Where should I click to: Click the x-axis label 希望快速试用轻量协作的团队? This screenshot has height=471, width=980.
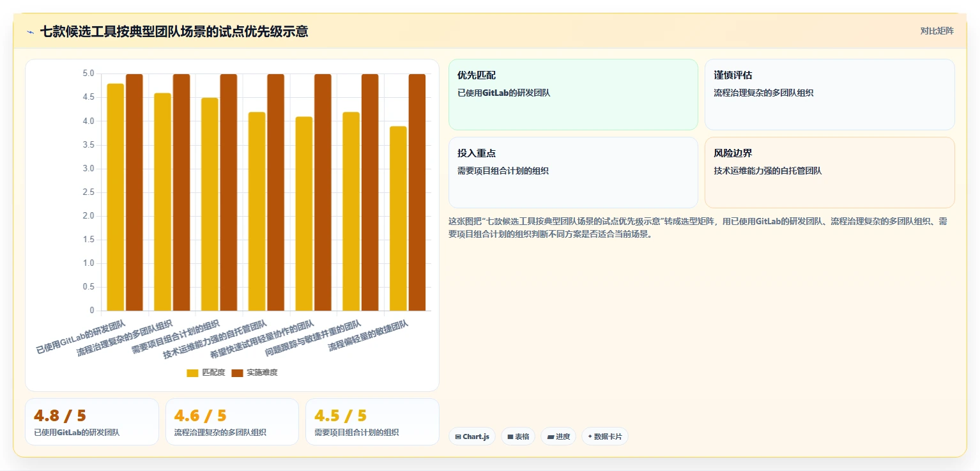point(262,338)
